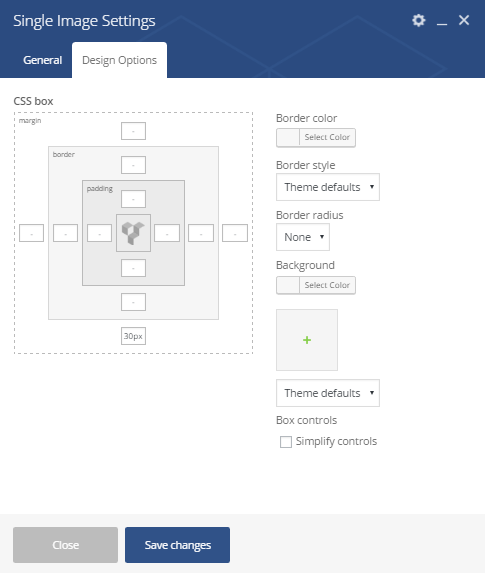The image size is (485, 573).
Task: Open the Background Select Color picker
Action: click(x=316, y=285)
